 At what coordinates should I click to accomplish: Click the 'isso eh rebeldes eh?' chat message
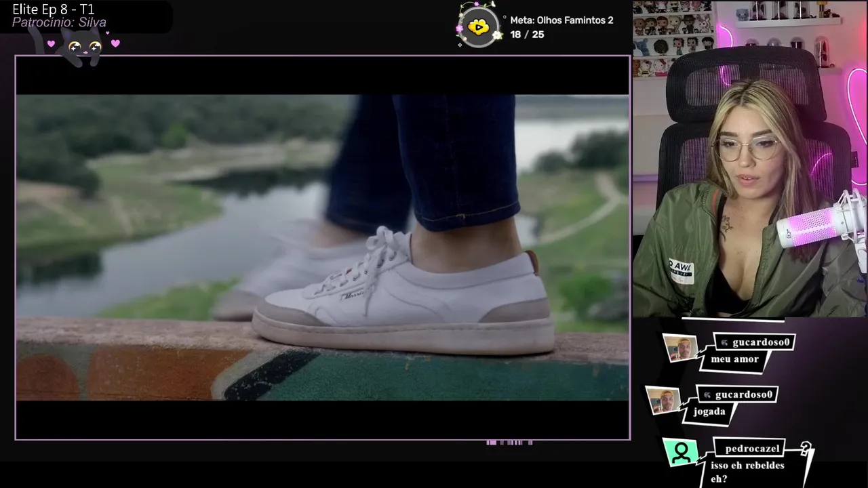(x=747, y=472)
